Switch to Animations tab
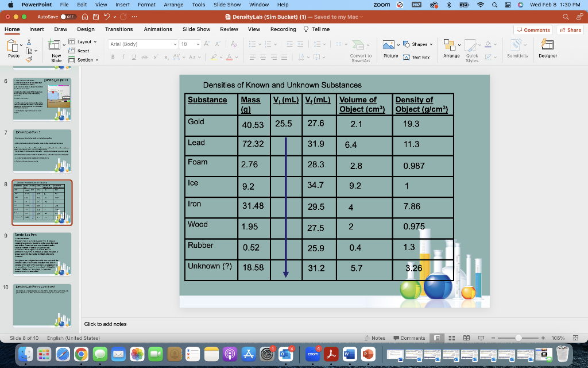Image resolution: width=588 pixels, height=368 pixels. [158, 29]
